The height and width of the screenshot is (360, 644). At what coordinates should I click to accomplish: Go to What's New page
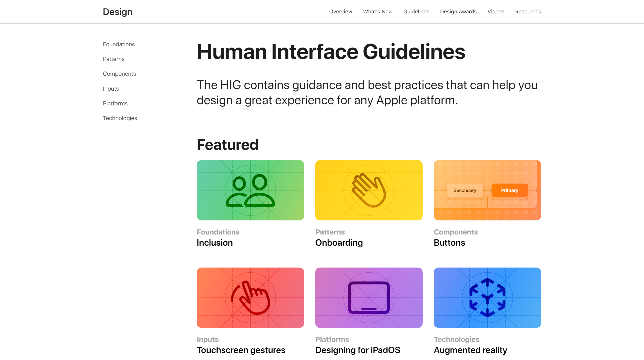click(x=378, y=12)
